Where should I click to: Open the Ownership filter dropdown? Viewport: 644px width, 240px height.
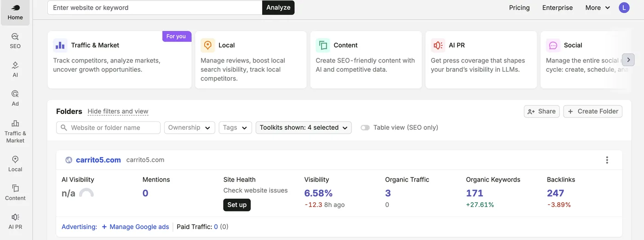point(190,127)
